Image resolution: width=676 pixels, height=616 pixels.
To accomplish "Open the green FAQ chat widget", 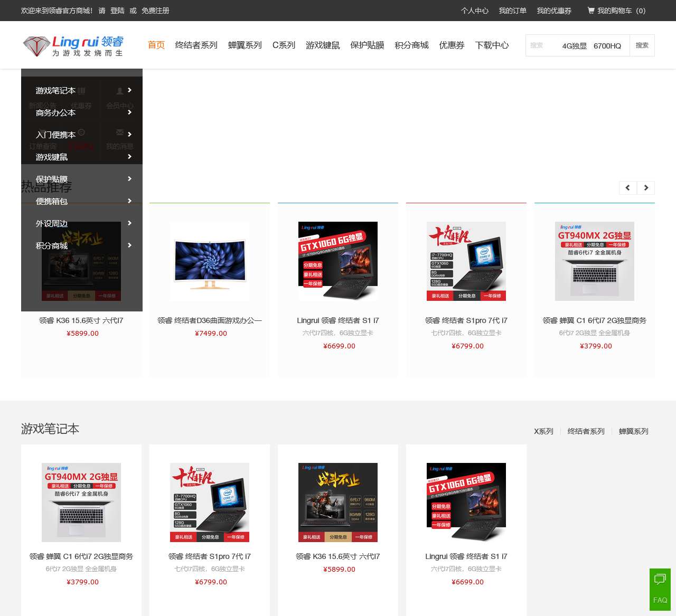I will (660, 590).
